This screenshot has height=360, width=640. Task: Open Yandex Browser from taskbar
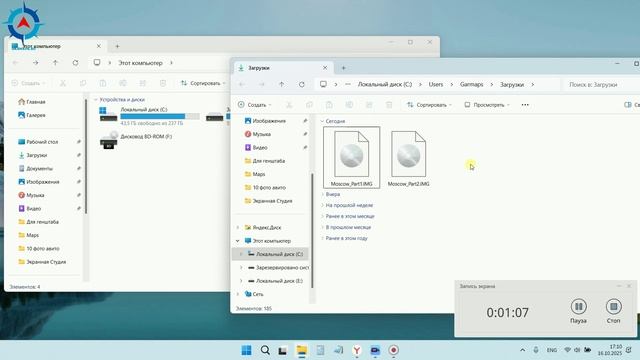point(357,350)
